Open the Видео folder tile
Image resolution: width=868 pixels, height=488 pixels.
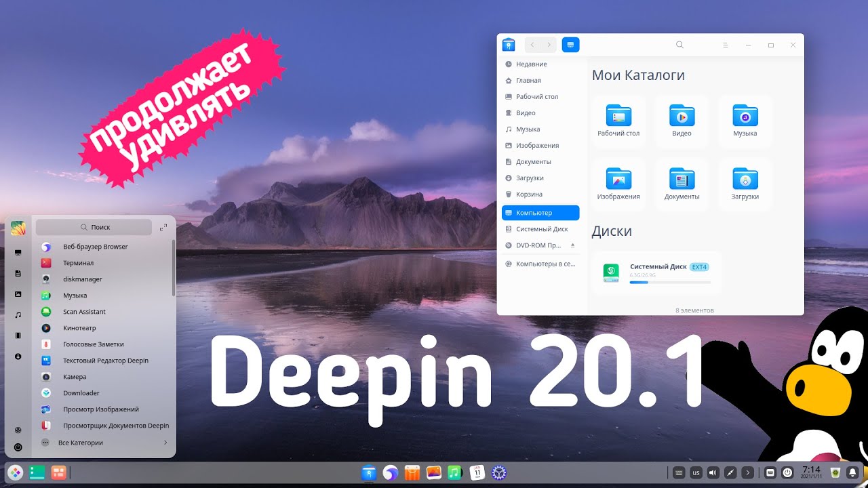682,121
